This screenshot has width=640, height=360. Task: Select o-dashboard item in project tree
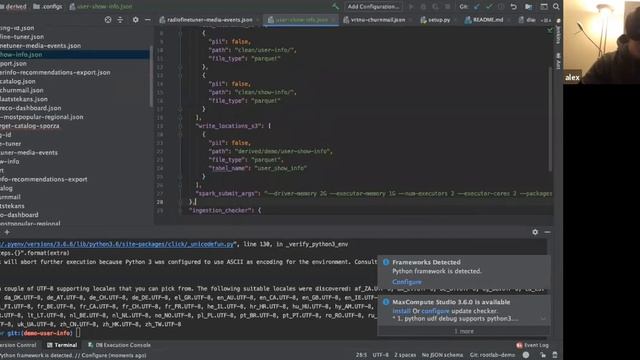(19, 215)
